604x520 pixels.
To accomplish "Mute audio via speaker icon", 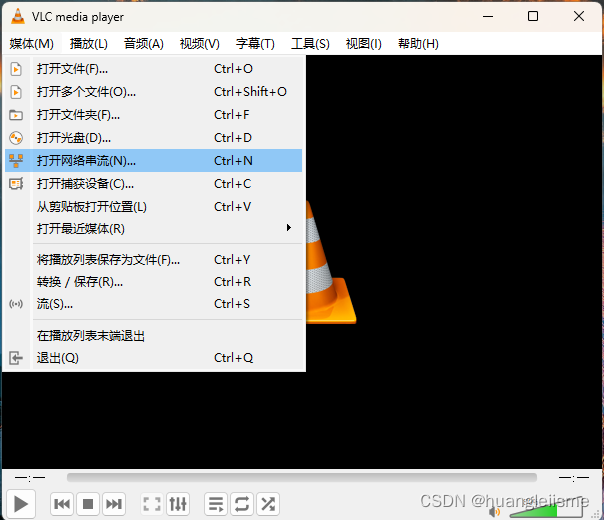I will 494,512.
